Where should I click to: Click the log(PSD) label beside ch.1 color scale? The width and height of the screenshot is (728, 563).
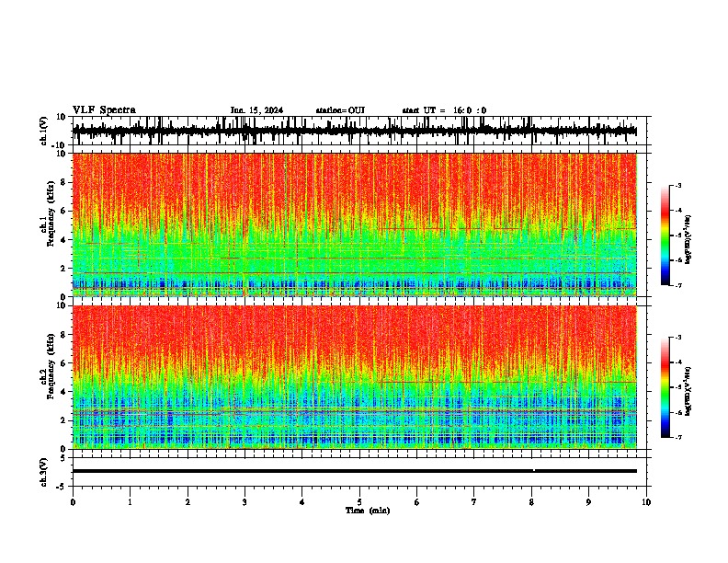click(688, 239)
